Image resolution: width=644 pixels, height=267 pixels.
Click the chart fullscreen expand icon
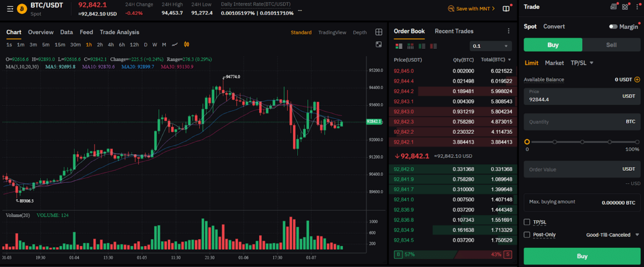378,45
